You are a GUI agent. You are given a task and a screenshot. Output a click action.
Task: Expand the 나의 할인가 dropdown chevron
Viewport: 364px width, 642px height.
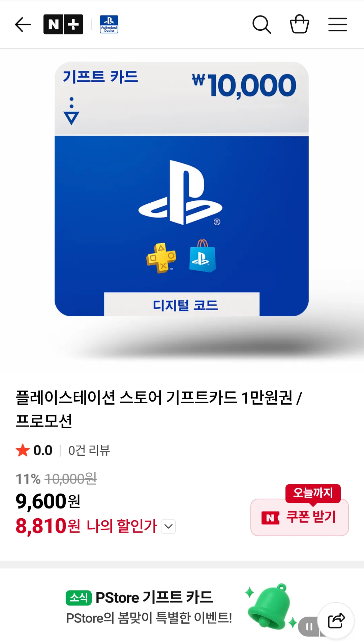tap(169, 526)
